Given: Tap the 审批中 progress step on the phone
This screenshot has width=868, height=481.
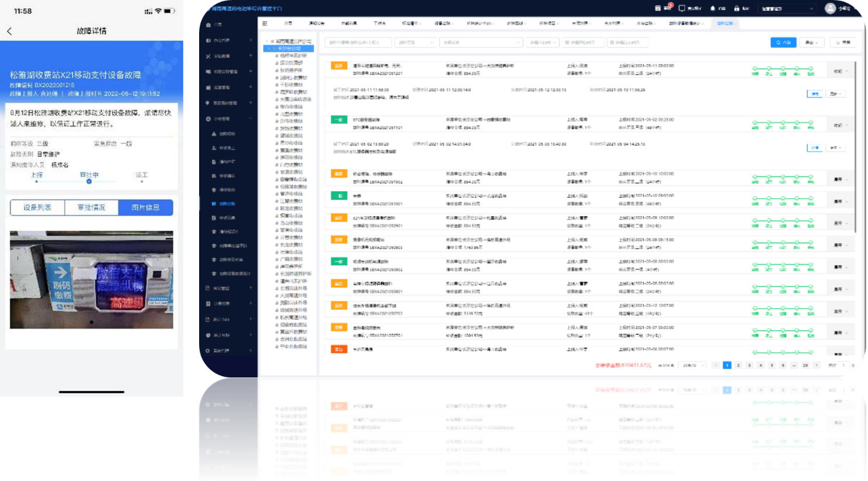Looking at the screenshot, I should coord(89,177).
